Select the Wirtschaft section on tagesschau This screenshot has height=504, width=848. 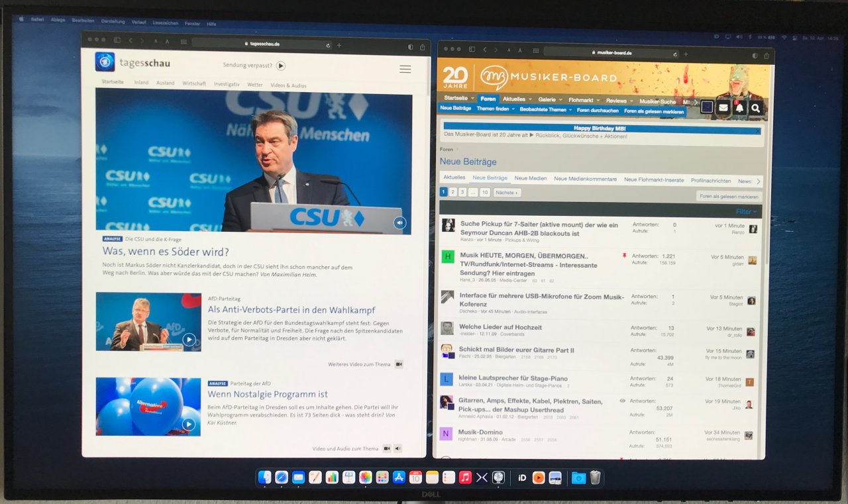click(x=194, y=83)
